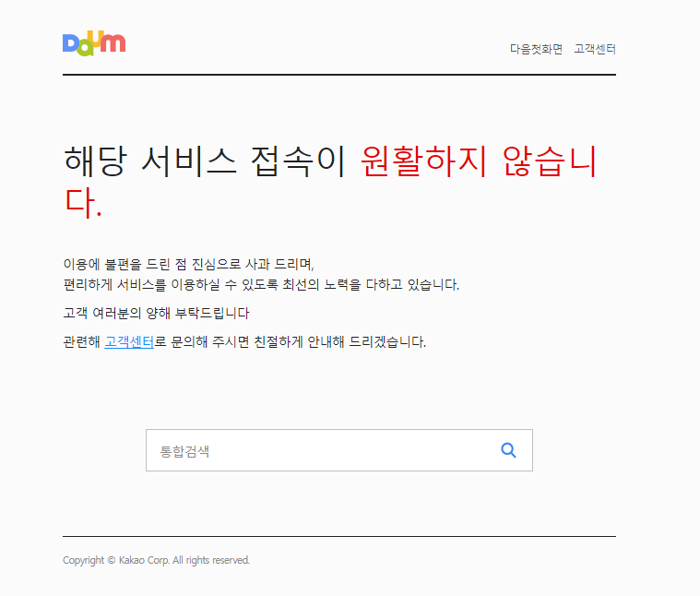
Task: Follow the blue underlined 고객센터 link
Action: 129,342
